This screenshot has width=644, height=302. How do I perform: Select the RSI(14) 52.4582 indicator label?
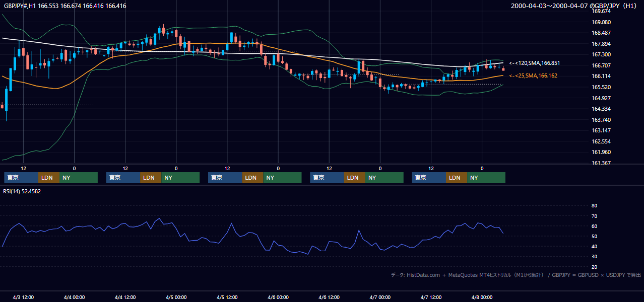click(22, 191)
